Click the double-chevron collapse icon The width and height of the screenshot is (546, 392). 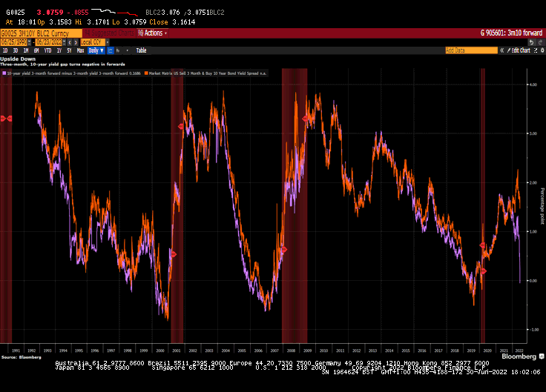pos(502,50)
